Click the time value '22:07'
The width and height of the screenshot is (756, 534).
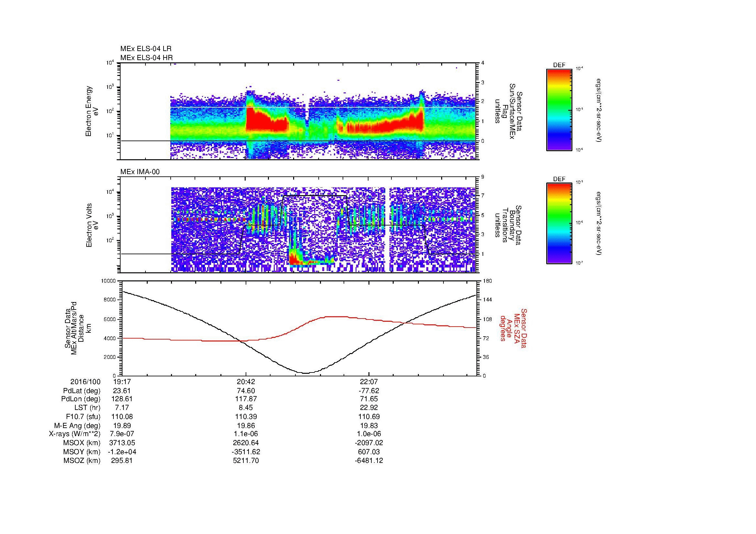point(369,382)
